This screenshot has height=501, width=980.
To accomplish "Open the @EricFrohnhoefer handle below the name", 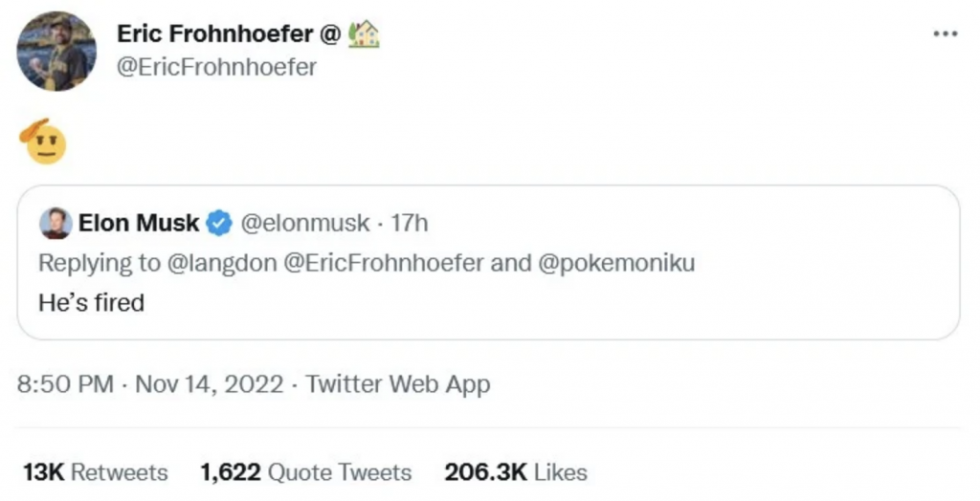I will tap(216, 68).
